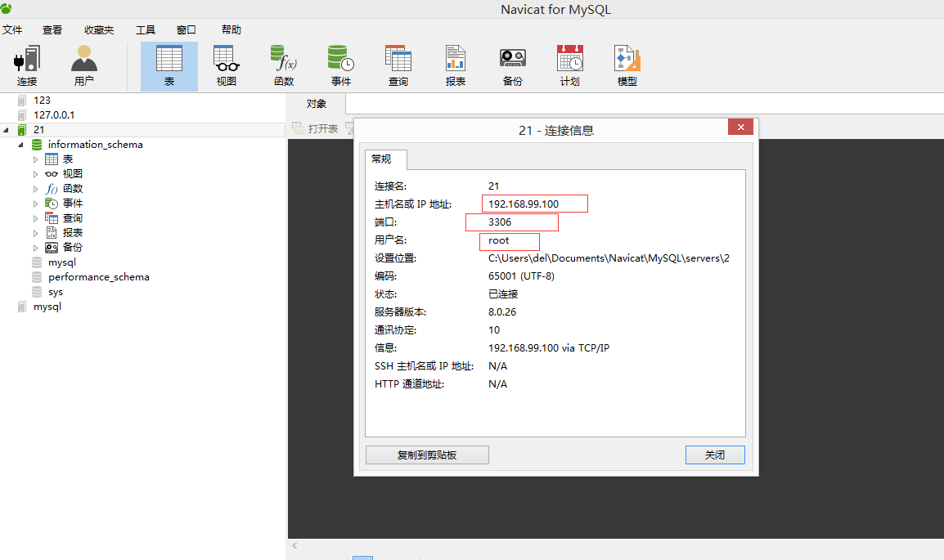The width and height of the screenshot is (944, 560).
Task: Open the View (视图) toolbar icon
Action: 227,66
